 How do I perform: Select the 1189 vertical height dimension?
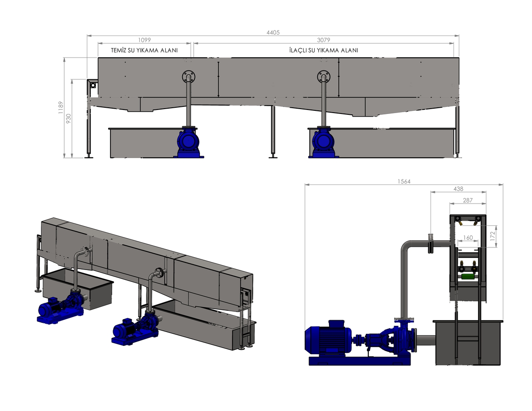click(x=61, y=108)
